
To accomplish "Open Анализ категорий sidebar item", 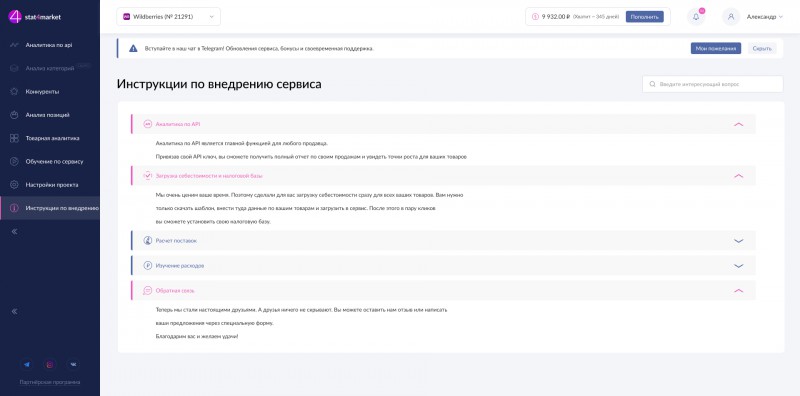I will pyautogui.click(x=49, y=68).
